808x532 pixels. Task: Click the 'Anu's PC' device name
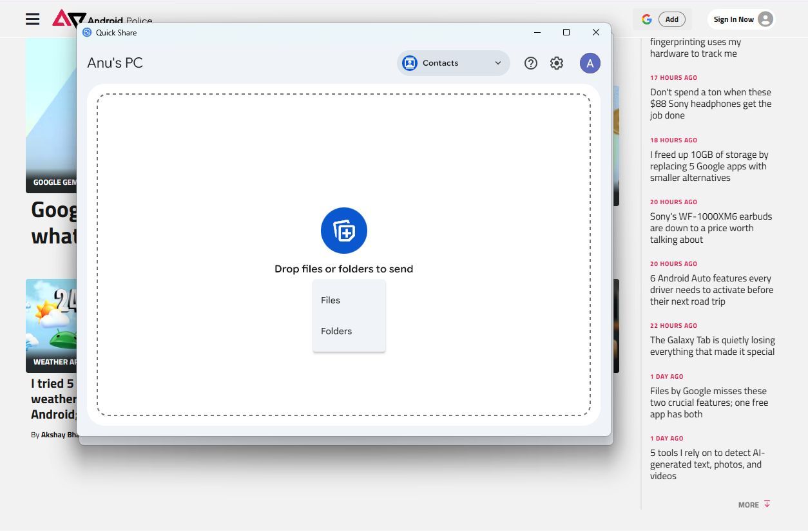pyautogui.click(x=115, y=63)
